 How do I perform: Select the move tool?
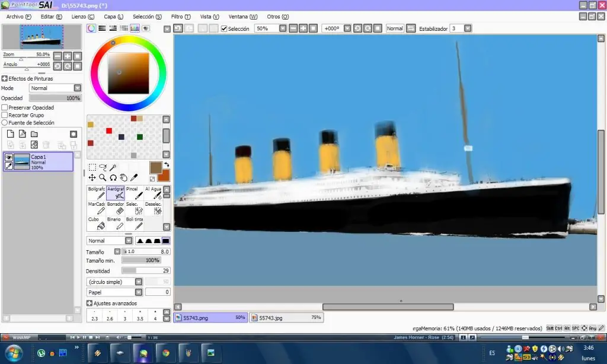coord(92,178)
